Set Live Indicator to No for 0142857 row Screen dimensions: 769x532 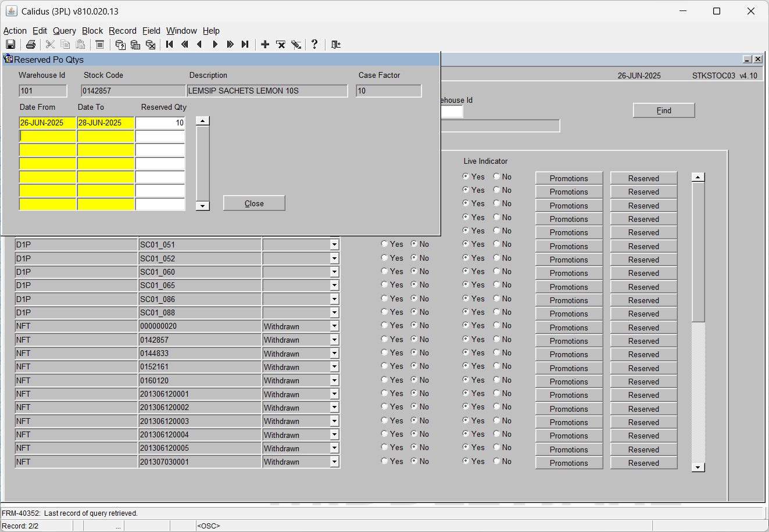point(496,339)
